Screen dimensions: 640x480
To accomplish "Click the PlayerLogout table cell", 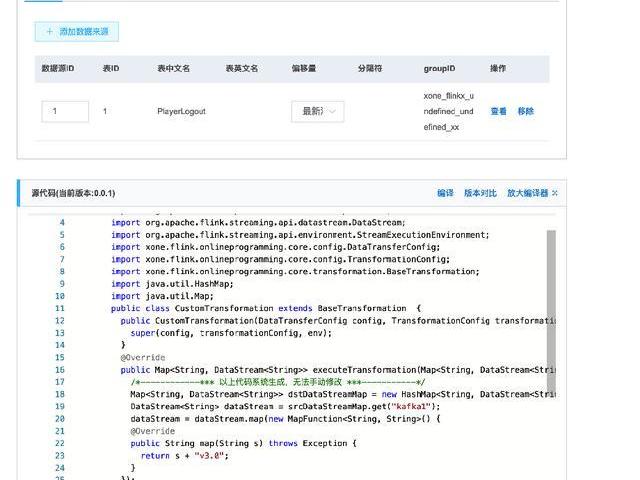I will [181, 112].
